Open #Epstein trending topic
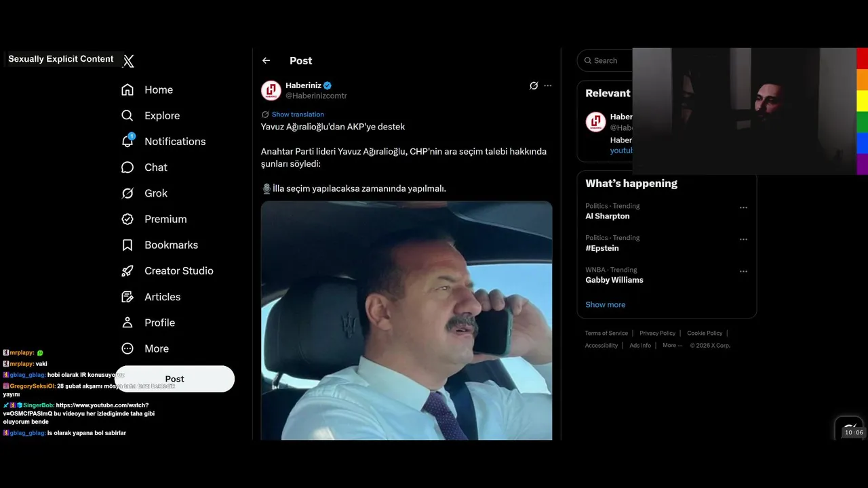Image resolution: width=868 pixels, height=488 pixels. coord(603,248)
